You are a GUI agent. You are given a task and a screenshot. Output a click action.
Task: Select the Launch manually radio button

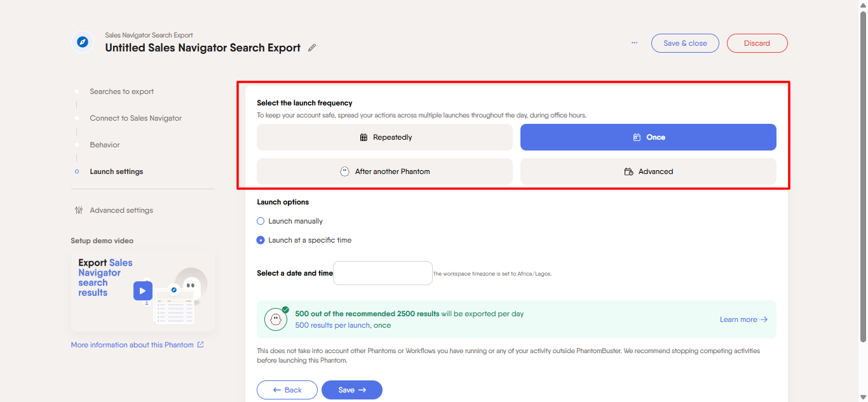point(261,221)
